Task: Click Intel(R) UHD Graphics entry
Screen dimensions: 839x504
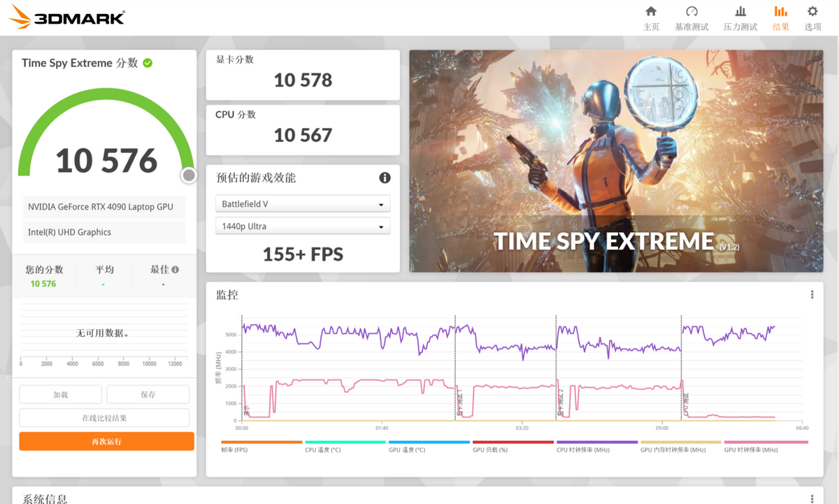Action: 104,232
